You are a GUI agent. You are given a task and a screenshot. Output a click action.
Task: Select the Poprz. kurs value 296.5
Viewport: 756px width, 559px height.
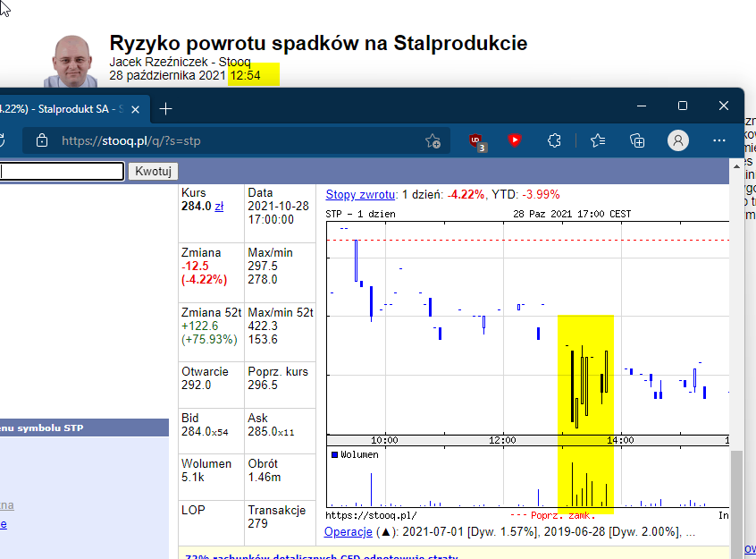tap(263, 385)
